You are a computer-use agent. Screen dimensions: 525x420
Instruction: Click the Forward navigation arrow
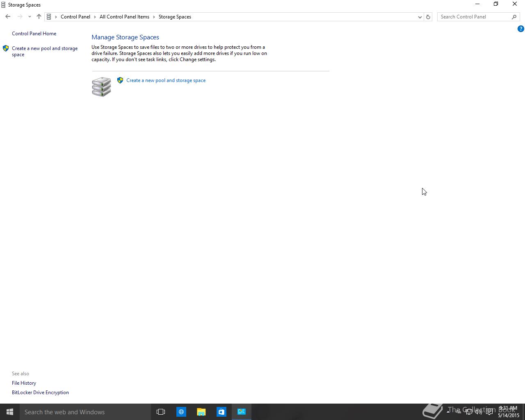tap(20, 17)
